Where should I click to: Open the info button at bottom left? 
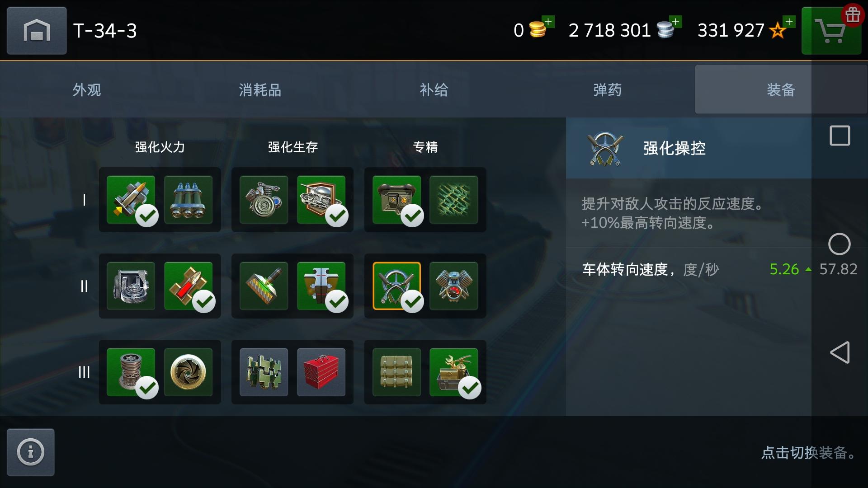[x=31, y=452]
